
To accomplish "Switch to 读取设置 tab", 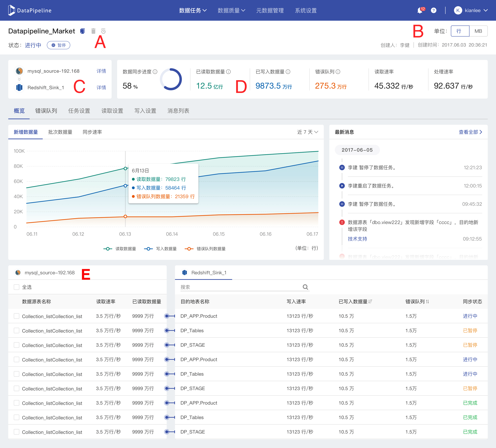I will 112,111.
